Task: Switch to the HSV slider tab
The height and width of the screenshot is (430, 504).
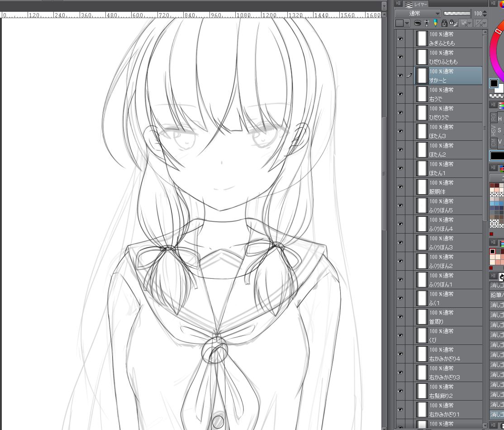Action: pos(493,130)
